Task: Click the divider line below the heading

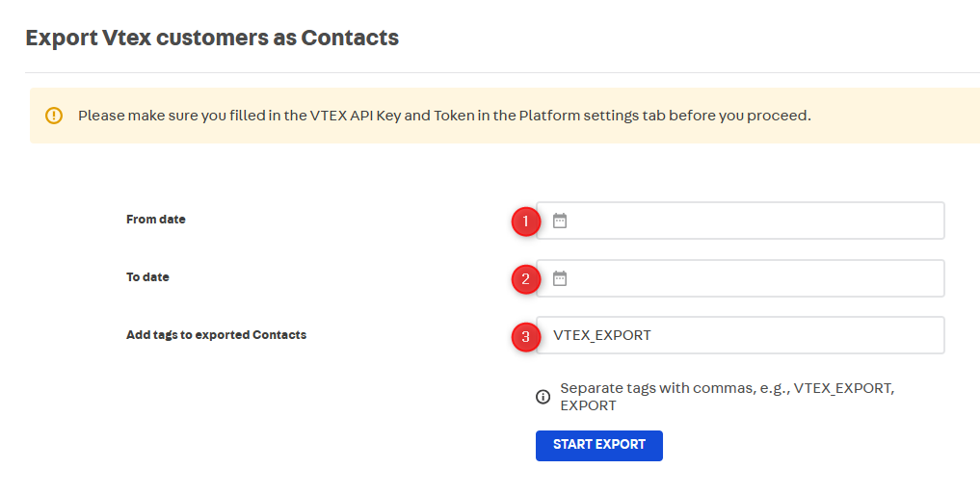Action: click(x=502, y=72)
